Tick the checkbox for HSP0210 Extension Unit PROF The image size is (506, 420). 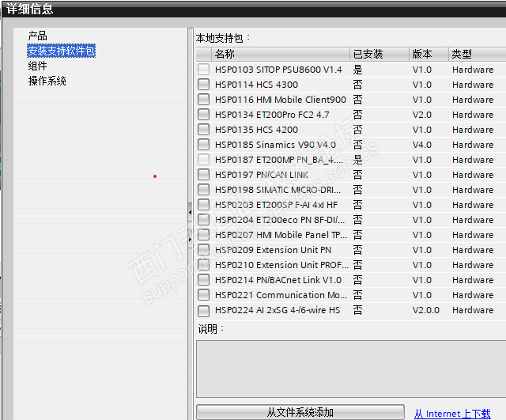pos(203,265)
